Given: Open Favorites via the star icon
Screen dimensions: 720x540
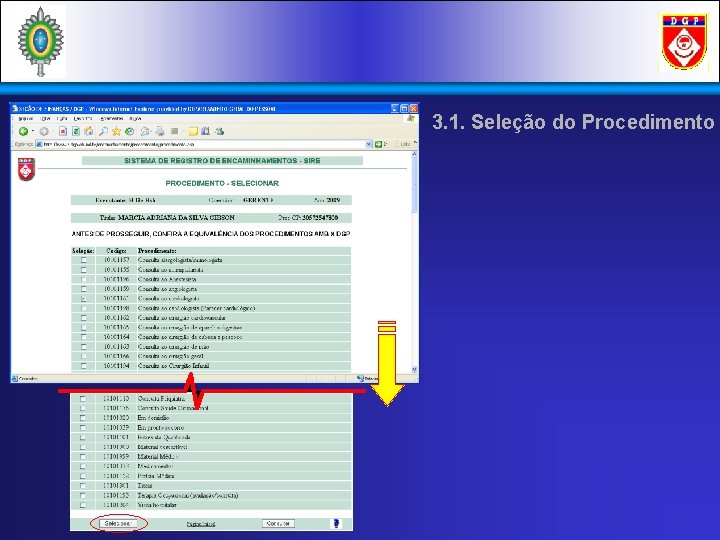Looking at the screenshot, I should (x=116, y=131).
